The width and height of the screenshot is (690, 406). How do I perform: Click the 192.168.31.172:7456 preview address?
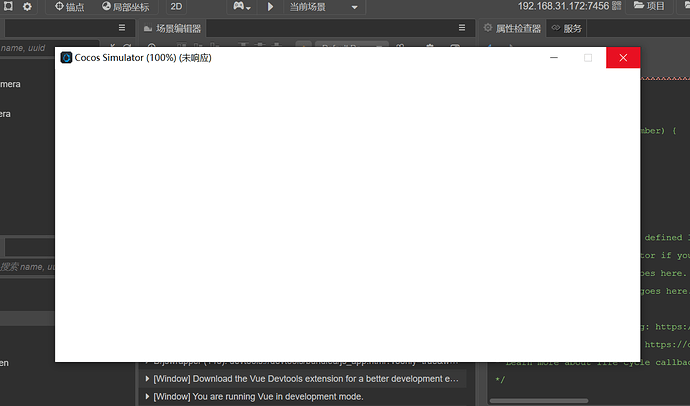pyautogui.click(x=563, y=6)
